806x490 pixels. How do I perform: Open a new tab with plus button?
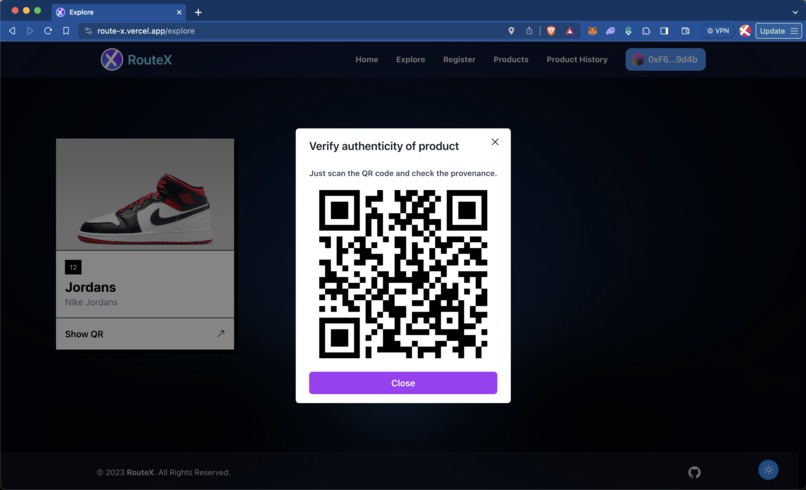click(198, 12)
